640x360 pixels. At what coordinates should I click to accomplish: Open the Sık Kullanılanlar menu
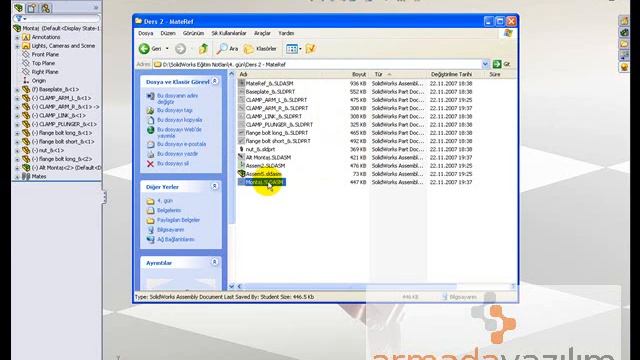click(229, 33)
